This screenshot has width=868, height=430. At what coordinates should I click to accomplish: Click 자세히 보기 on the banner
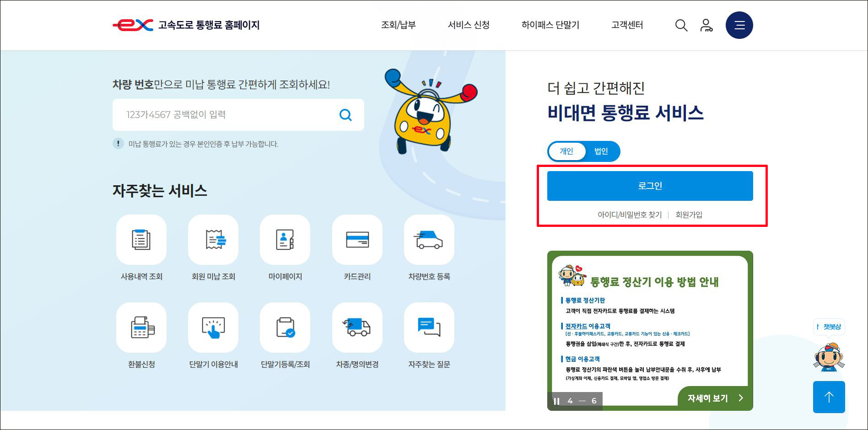(x=715, y=398)
